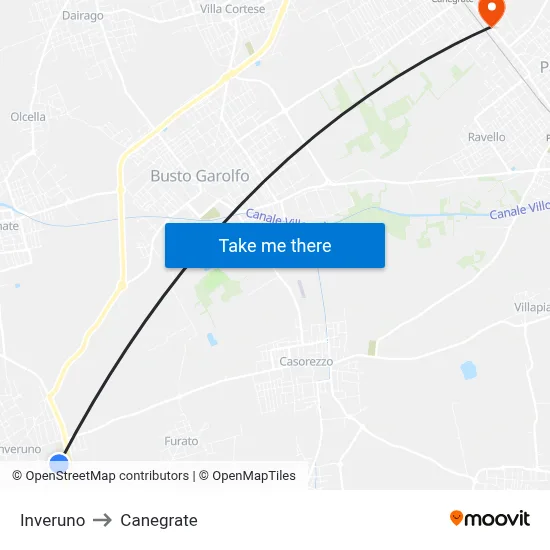Image resolution: width=550 pixels, height=550 pixels.
Task: Open OpenStreetMap contributors attribution link
Action: click(x=100, y=476)
